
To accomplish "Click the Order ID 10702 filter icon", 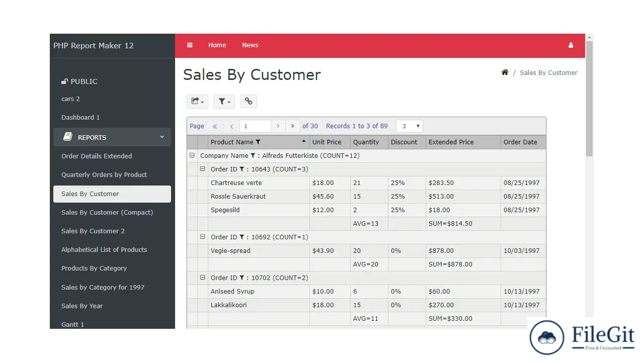I will 242,278.
